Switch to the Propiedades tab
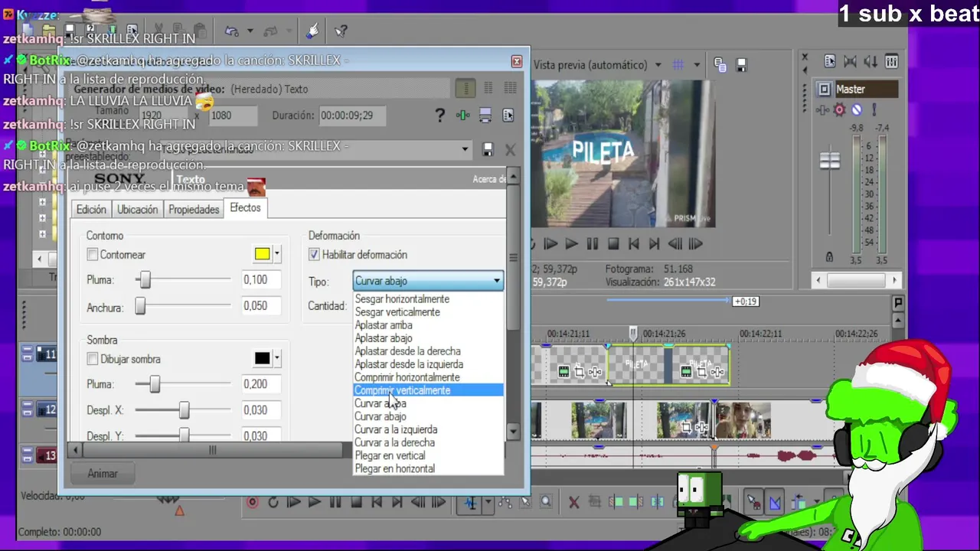This screenshot has height=551, width=980. [x=194, y=210]
